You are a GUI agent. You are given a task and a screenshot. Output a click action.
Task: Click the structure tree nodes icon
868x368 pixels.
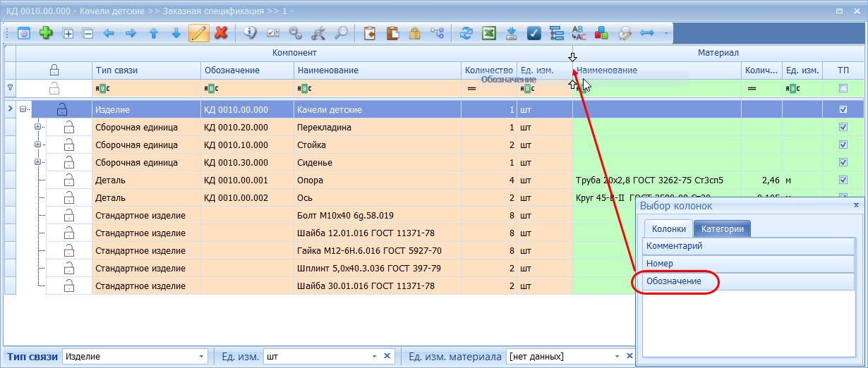pos(438,32)
